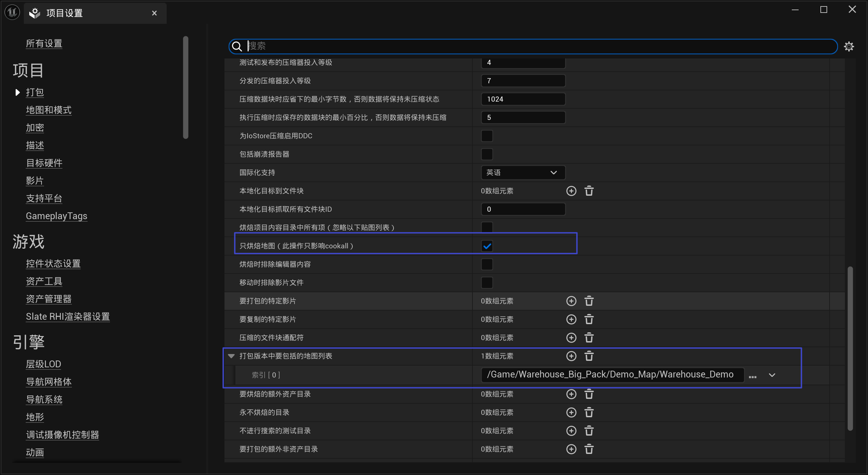Enable 烘焙时排除编辑器内容 checkbox
This screenshot has width=868, height=475.
click(x=487, y=264)
